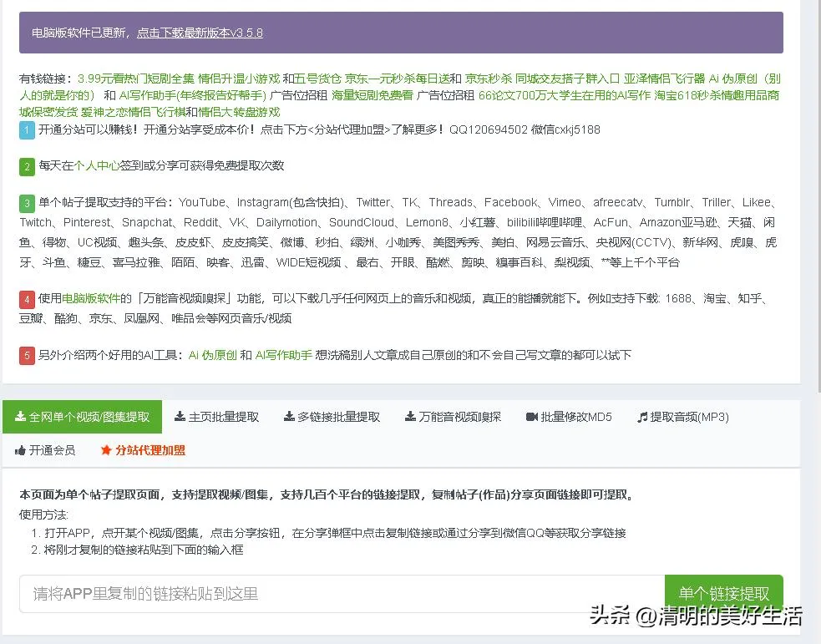The image size is (821, 644).
Task: Click download icon beside 主页批量提取
Action: click(180, 417)
